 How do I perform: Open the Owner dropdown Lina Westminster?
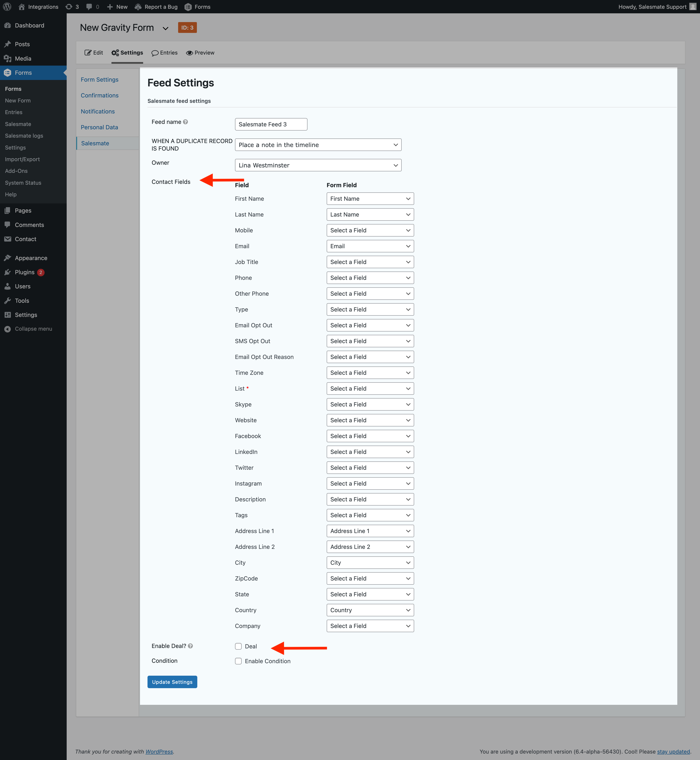tap(318, 165)
